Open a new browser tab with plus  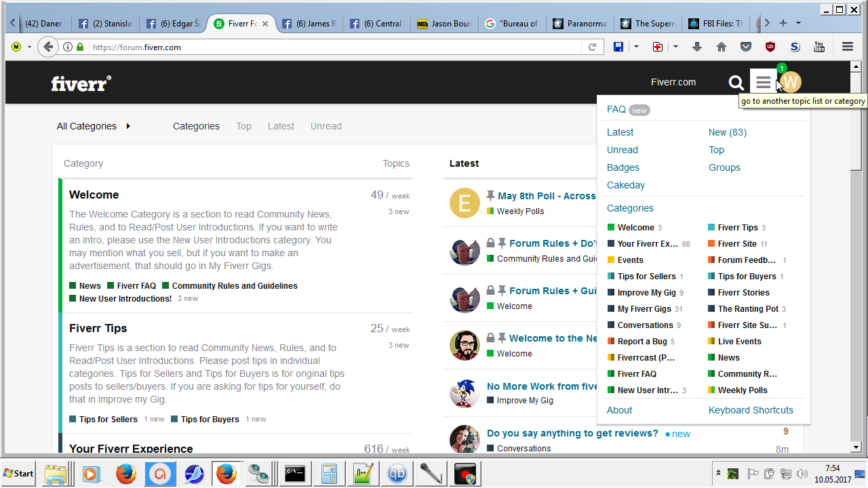click(x=783, y=23)
